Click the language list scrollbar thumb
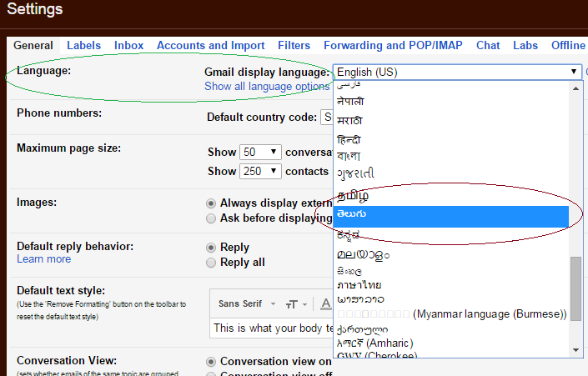Image resolution: width=588 pixels, height=376 pixels. coord(576,288)
